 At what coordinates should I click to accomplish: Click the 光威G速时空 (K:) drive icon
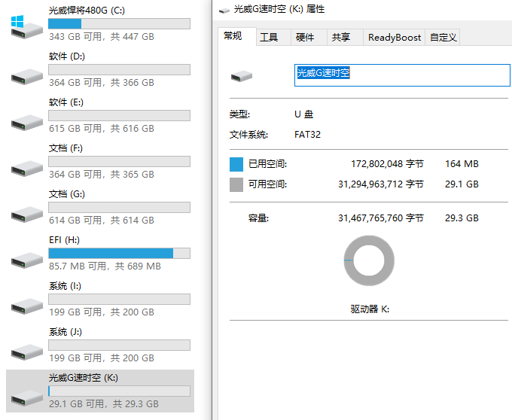click(27, 398)
